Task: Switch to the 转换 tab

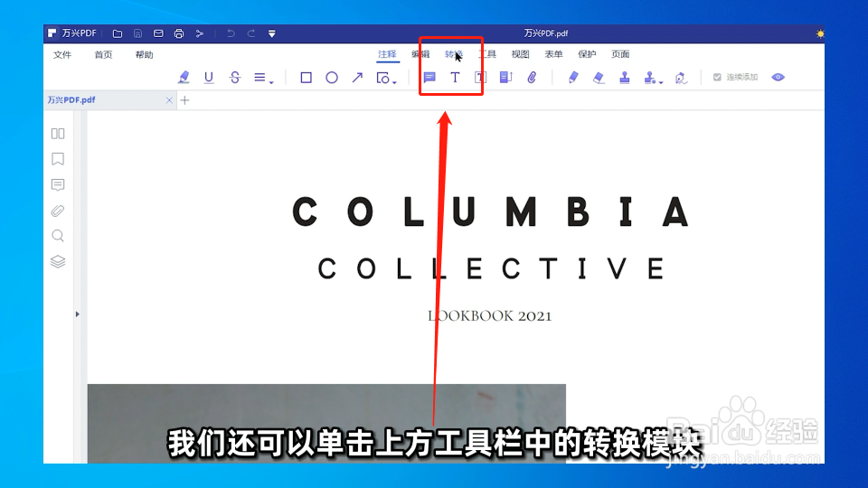Action: tap(453, 54)
